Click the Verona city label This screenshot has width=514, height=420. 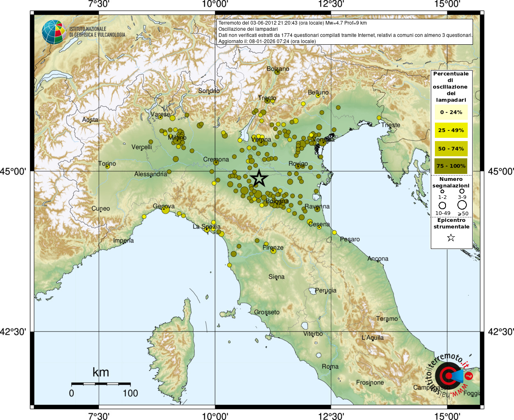coord(261,139)
